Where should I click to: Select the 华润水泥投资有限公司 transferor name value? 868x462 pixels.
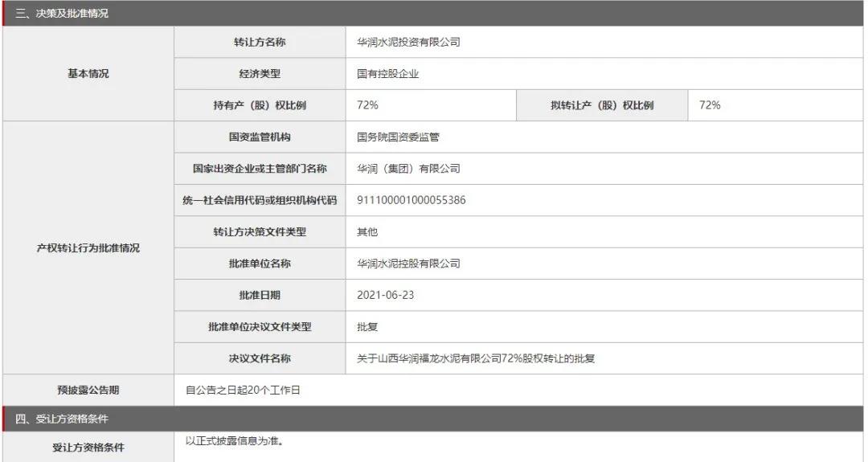point(408,43)
